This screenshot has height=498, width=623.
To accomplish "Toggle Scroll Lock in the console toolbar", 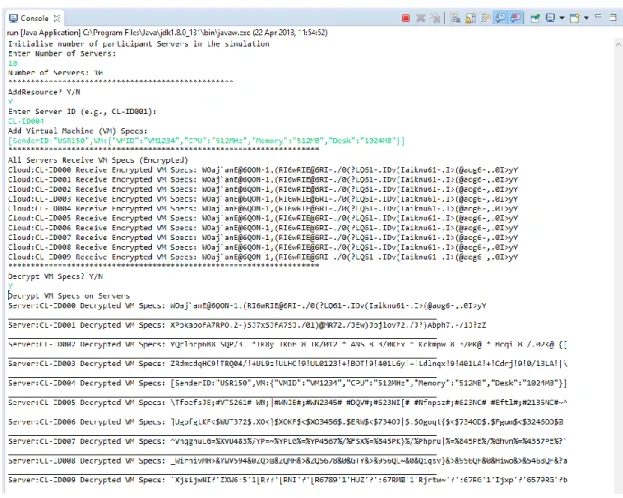I will point(470,18).
